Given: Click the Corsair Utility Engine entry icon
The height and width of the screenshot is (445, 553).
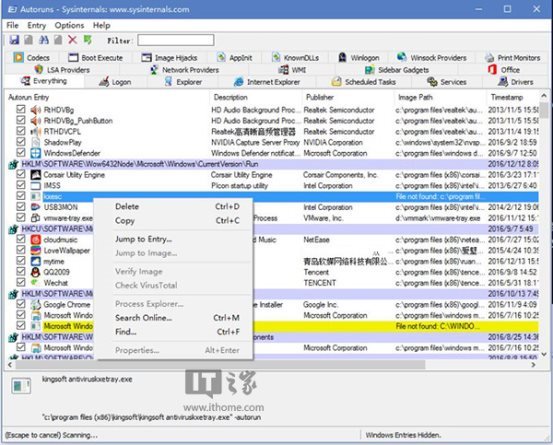Looking at the screenshot, I should coord(36,175).
